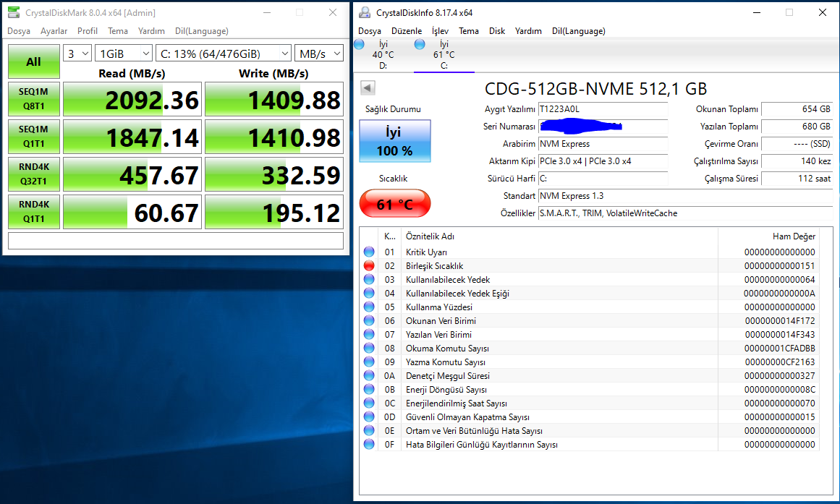The image size is (840, 504).
Task: Click the red status orb for Birleşik Sıcaklık
Action: [368, 265]
